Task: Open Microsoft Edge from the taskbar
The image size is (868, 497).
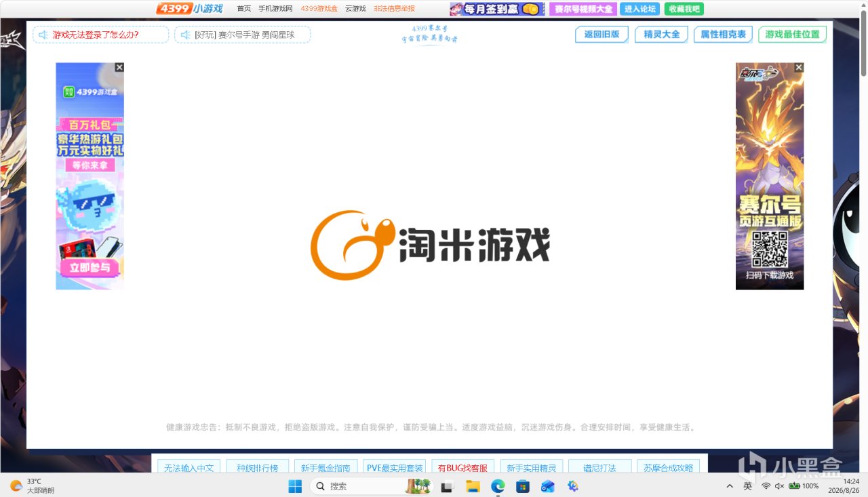Action: coord(498,485)
